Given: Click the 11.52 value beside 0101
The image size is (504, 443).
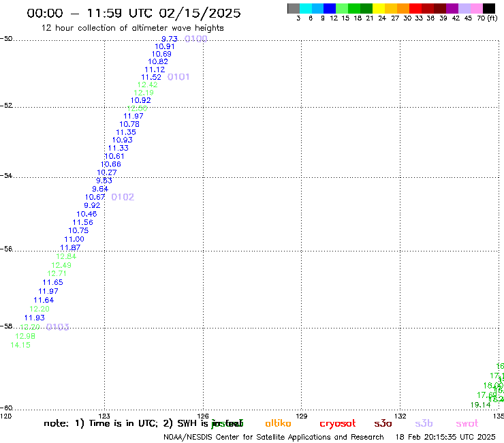Looking at the screenshot, I should click(151, 77).
